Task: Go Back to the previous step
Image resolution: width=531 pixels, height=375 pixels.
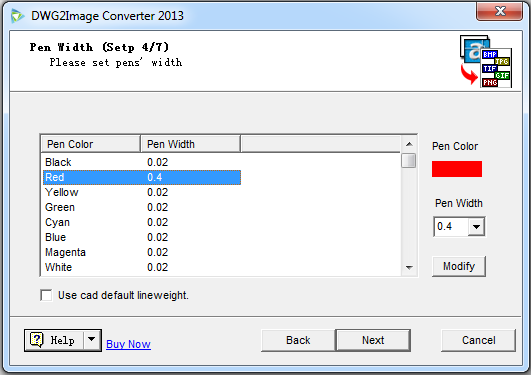Action: [298, 340]
